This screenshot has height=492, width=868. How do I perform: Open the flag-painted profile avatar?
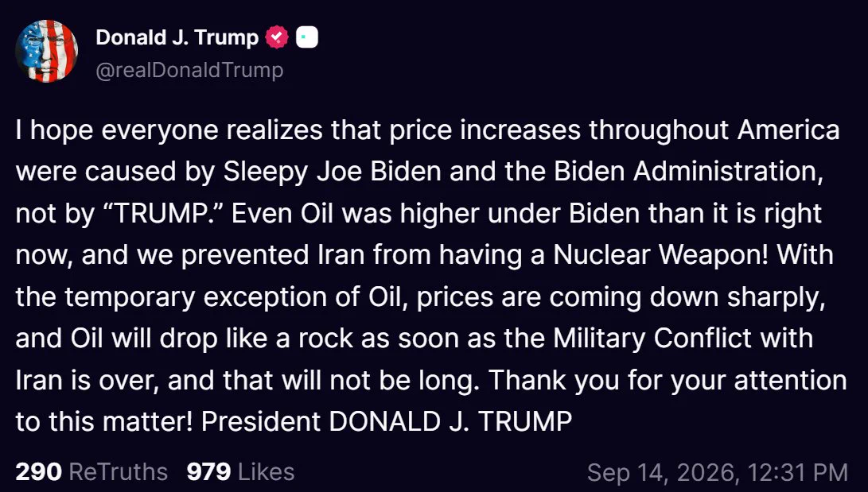click(x=46, y=51)
